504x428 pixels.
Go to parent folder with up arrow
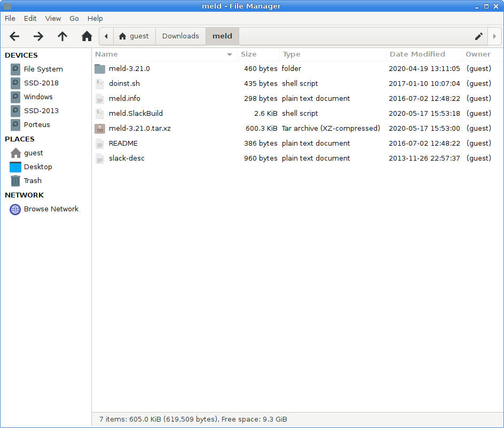click(62, 36)
